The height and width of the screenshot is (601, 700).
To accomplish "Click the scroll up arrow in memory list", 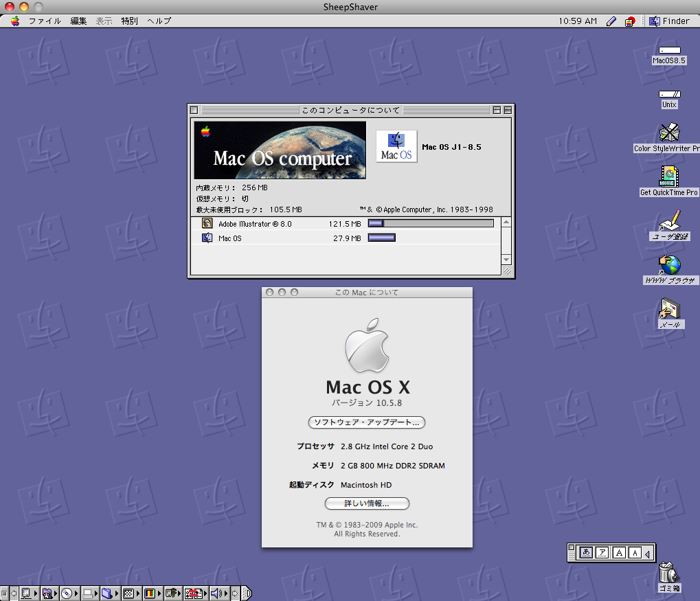I will 506,222.
